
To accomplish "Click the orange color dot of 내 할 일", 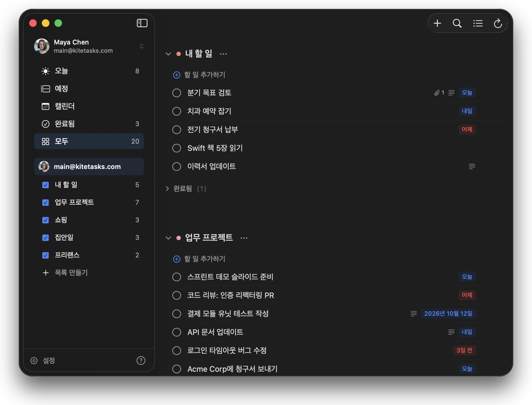I will pyautogui.click(x=179, y=54).
